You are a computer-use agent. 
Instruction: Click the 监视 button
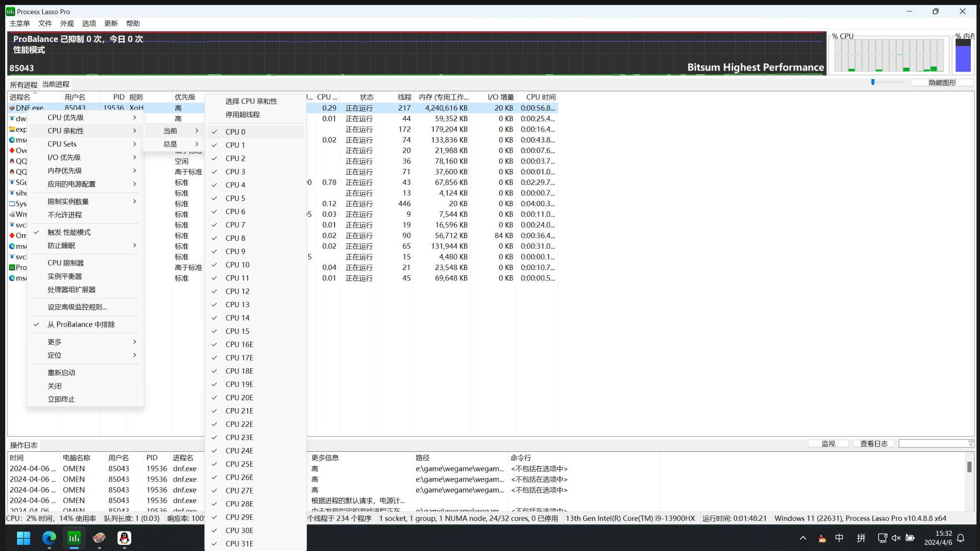(828, 444)
